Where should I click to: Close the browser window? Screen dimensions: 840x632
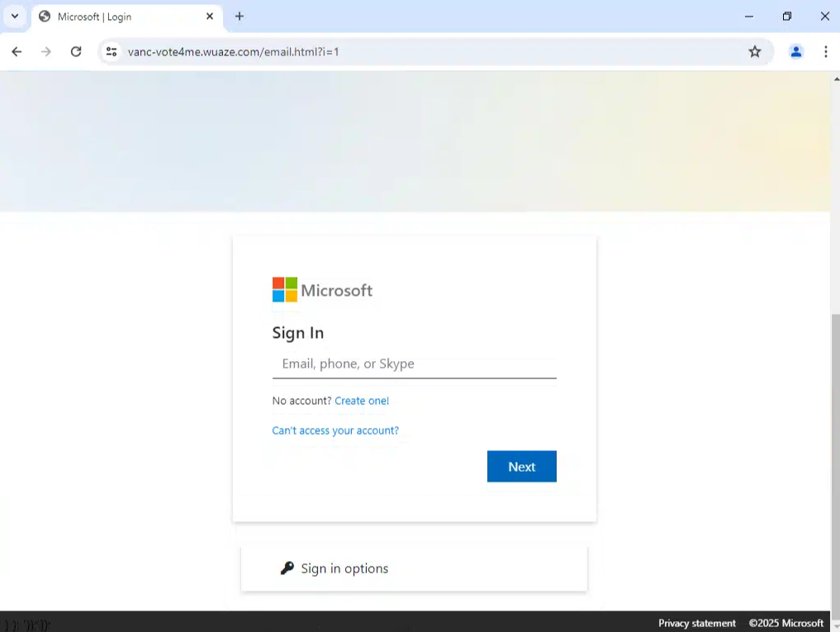pyautogui.click(x=825, y=16)
